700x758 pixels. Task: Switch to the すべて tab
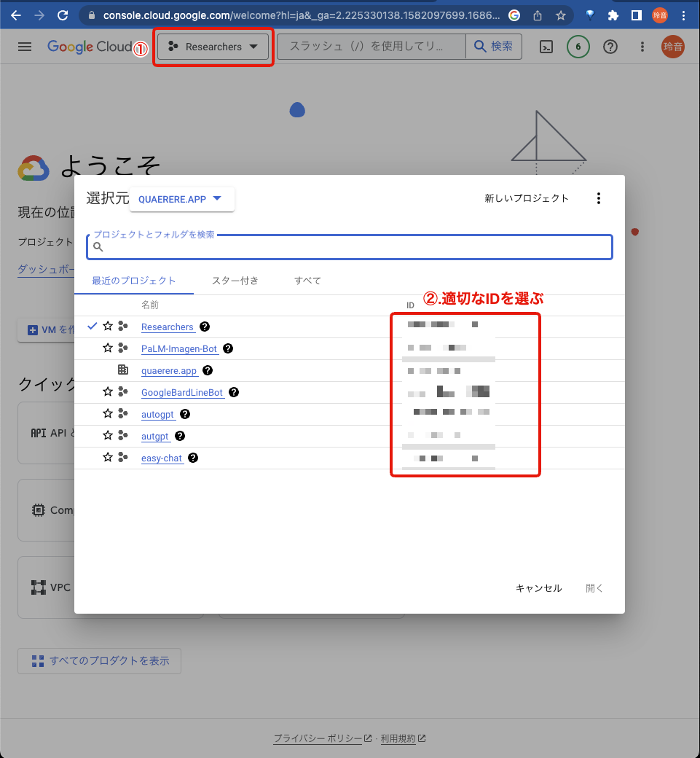[x=307, y=281]
